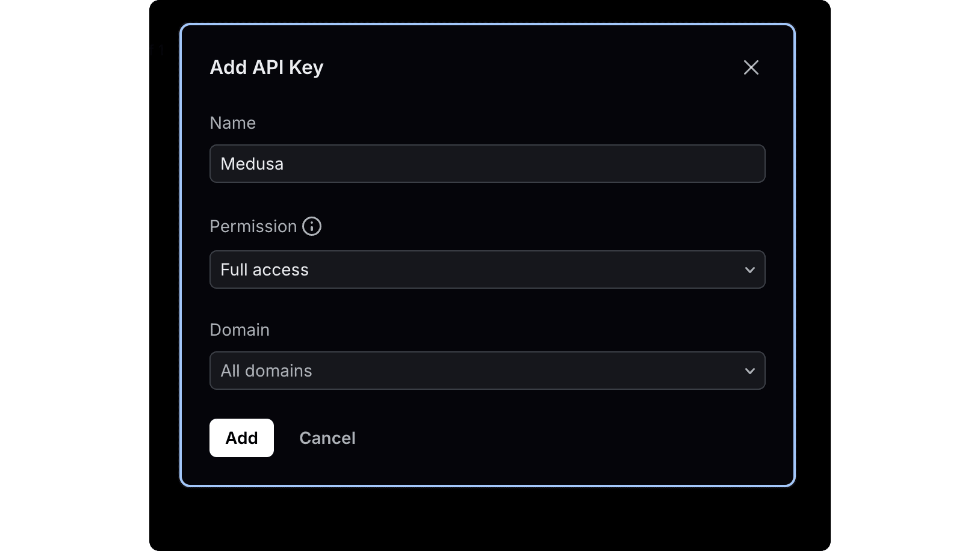This screenshot has width=980, height=551.
Task: Confirm the new key by pressing Add
Action: [241, 438]
